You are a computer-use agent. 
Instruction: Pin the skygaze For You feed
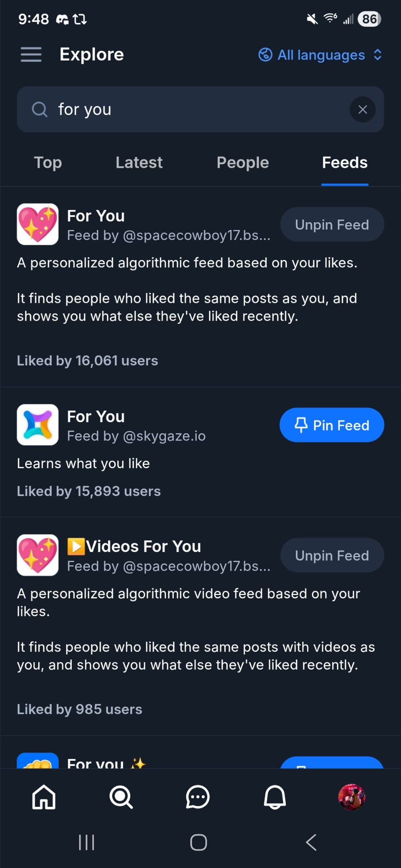tap(332, 425)
